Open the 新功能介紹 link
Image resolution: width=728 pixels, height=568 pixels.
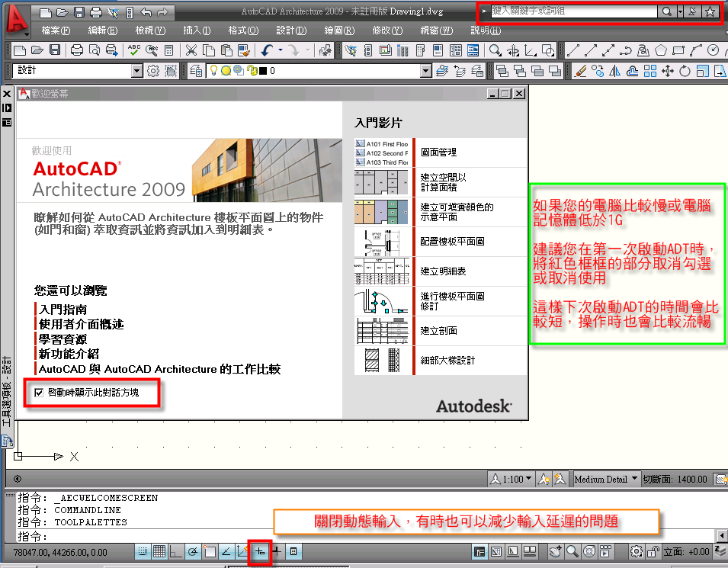(69, 355)
